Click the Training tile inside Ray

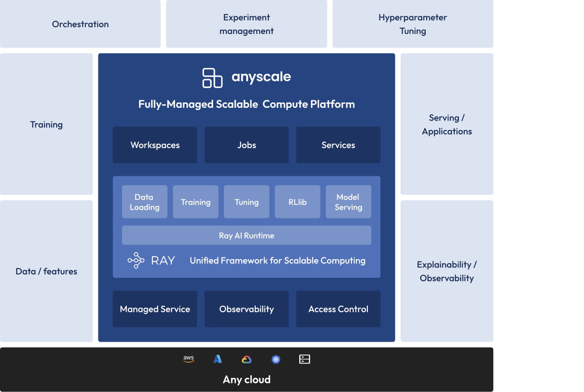click(x=195, y=202)
